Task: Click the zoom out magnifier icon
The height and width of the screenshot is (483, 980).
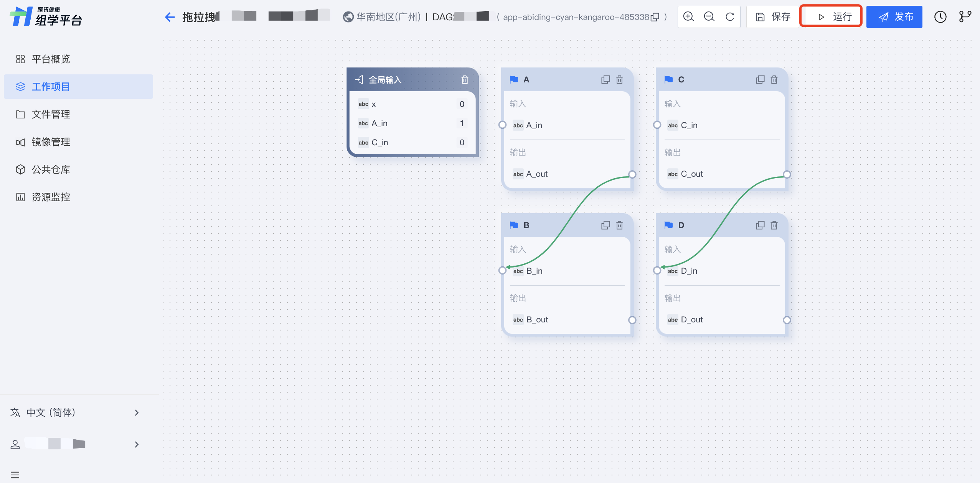Action: pos(709,16)
